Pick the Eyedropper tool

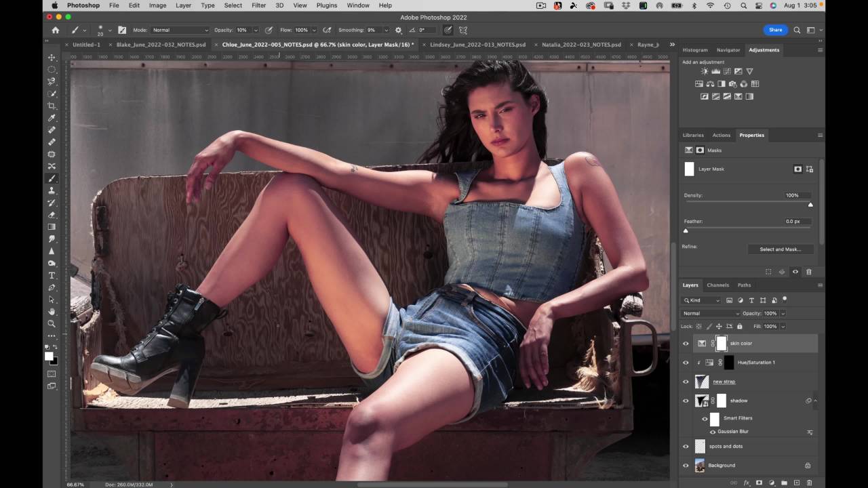click(52, 118)
